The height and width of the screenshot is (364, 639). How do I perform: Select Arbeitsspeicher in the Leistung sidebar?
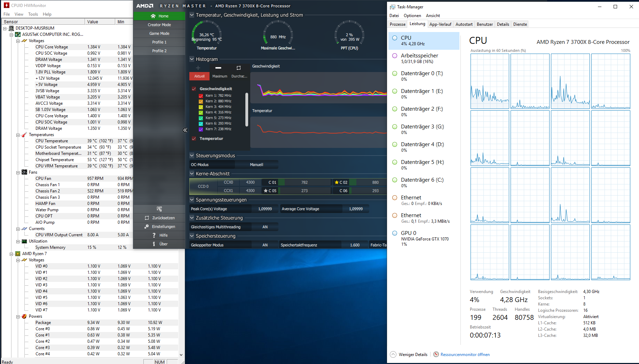pos(424,58)
